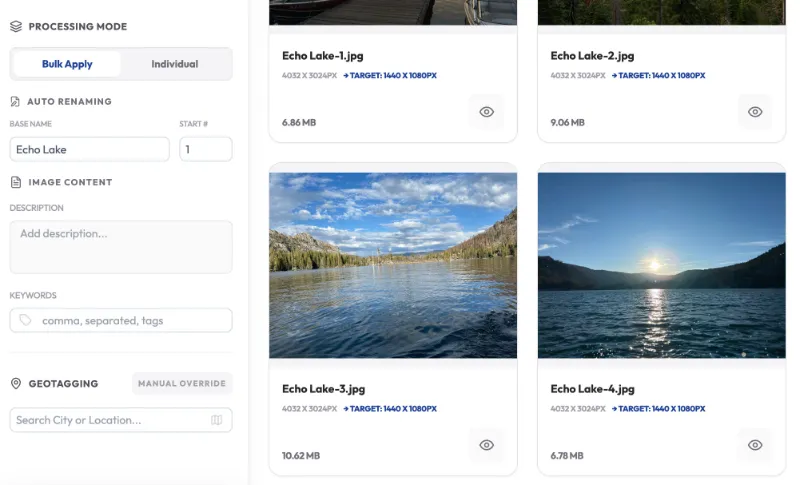Click the 6.86 MB file size
The height and width of the screenshot is (485, 800).
tap(299, 122)
